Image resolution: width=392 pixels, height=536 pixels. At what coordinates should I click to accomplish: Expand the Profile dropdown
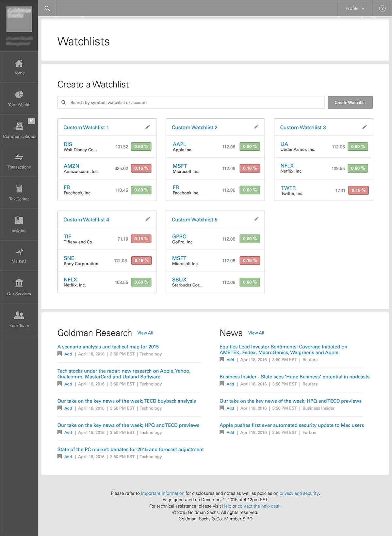355,8
